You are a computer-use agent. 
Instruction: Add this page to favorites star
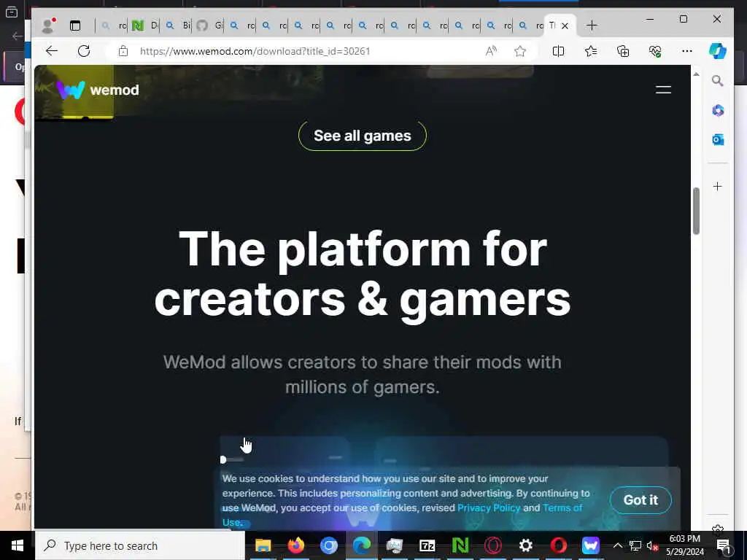519,51
